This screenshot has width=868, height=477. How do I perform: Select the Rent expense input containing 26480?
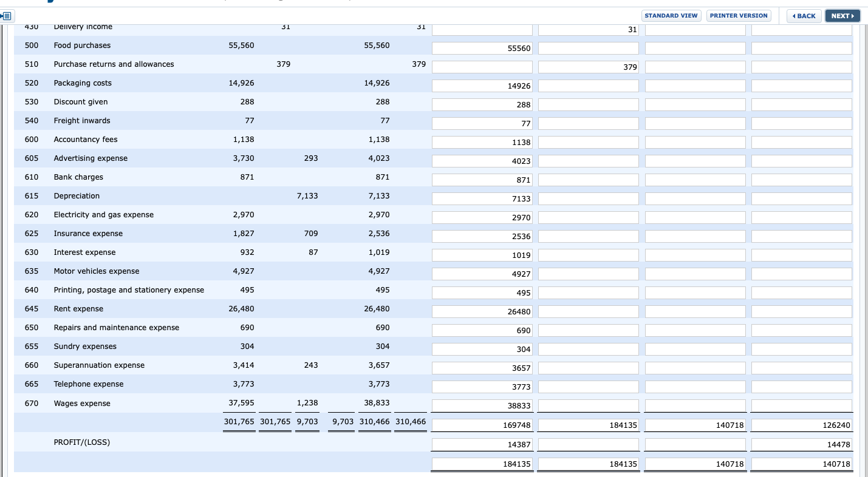point(482,312)
